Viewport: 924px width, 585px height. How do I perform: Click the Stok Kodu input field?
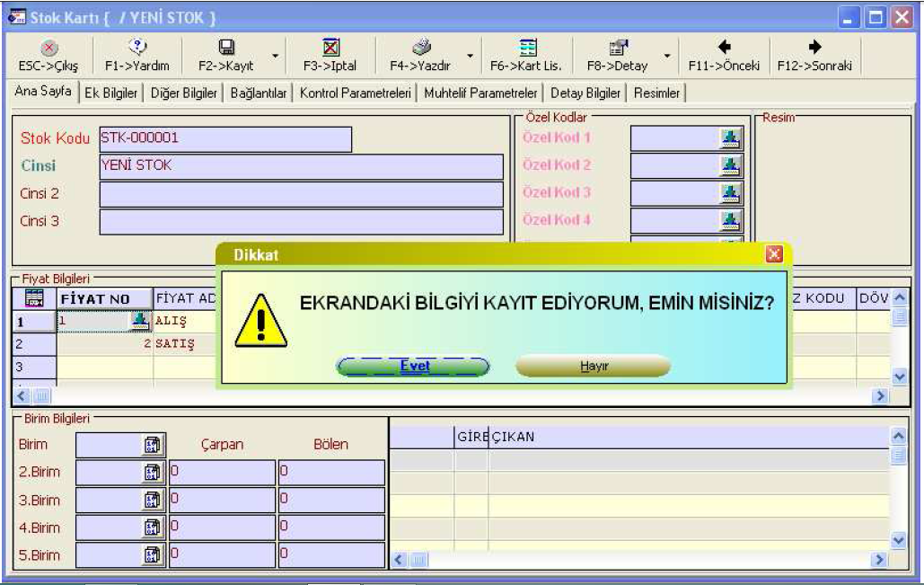[224, 139]
